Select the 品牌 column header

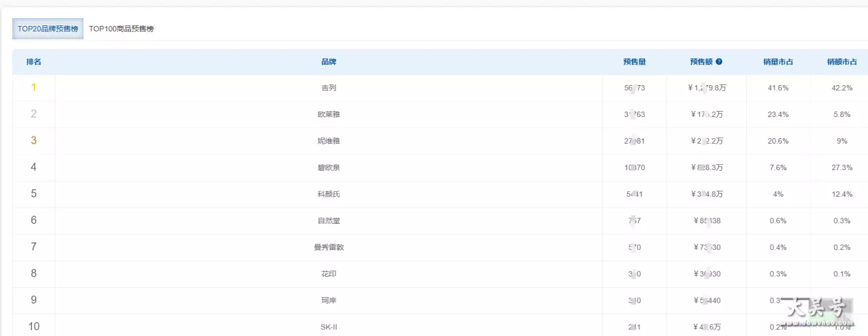[x=329, y=62]
